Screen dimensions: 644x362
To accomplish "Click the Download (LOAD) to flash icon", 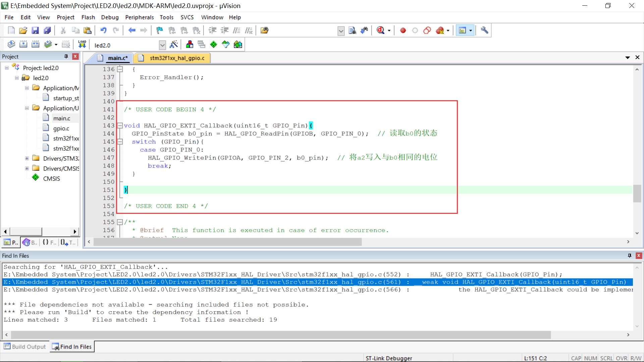I will click(82, 44).
